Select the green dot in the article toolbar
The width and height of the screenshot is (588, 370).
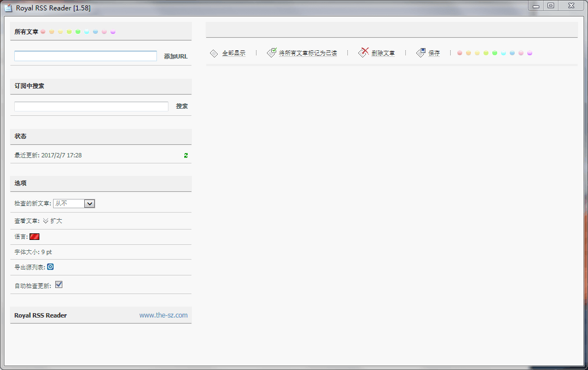click(x=494, y=53)
